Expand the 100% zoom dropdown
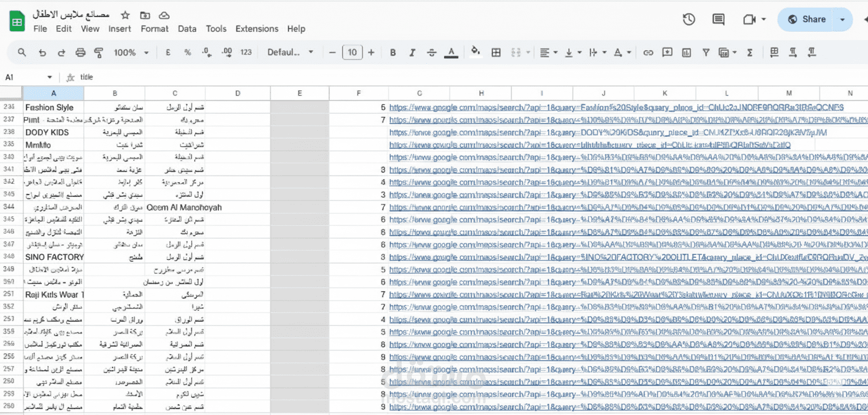The height and width of the screenshot is (415, 868). click(131, 52)
